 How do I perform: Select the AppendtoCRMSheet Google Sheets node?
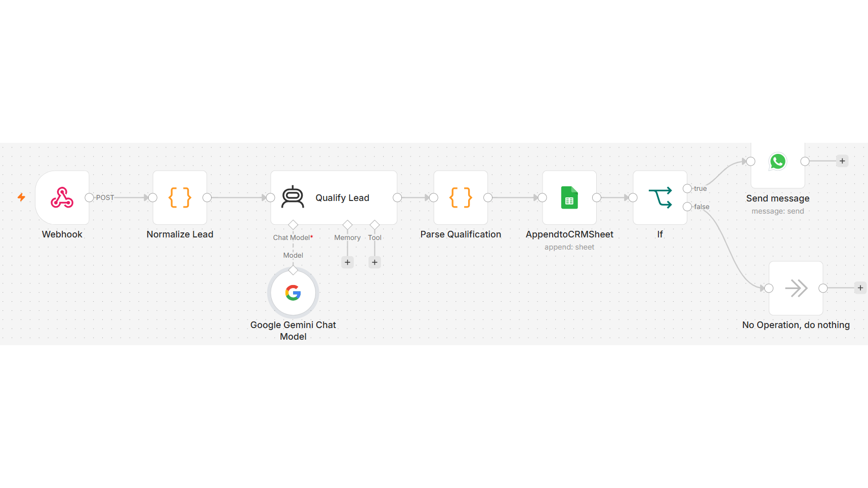click(x=569, y=197)
